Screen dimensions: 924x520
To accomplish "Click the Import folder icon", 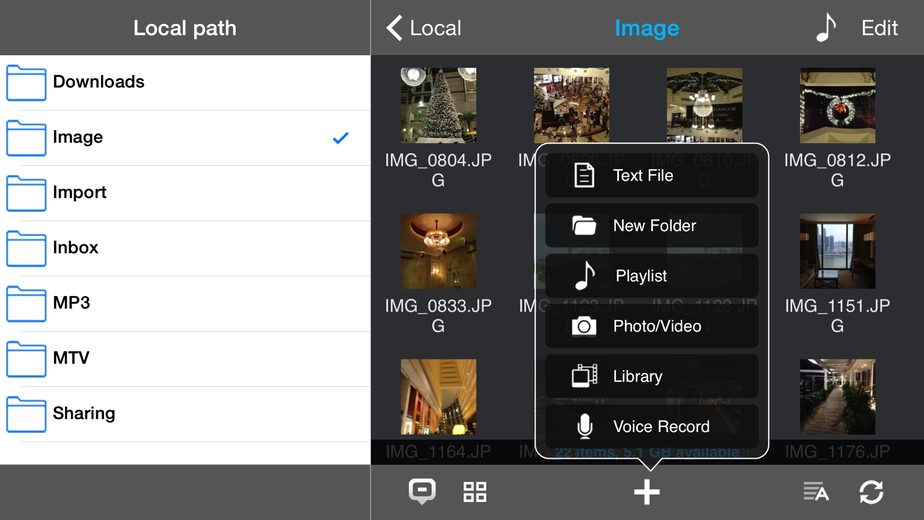I will click(26, 193).
